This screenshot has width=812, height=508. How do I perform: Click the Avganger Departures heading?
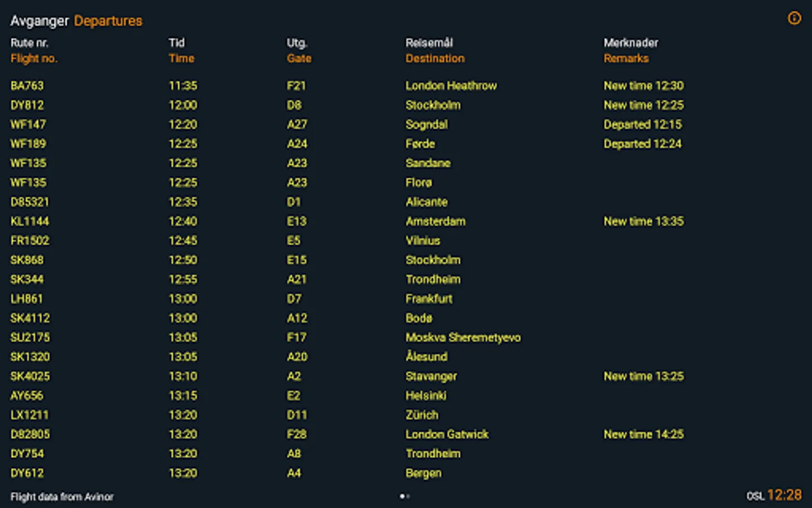click(x=76, y=21)
